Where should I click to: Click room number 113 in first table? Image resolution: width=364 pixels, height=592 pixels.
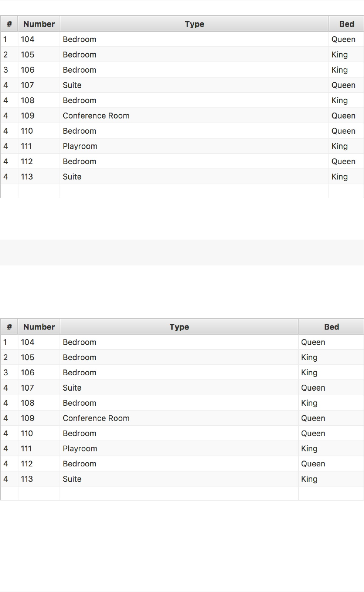[27, 177]
